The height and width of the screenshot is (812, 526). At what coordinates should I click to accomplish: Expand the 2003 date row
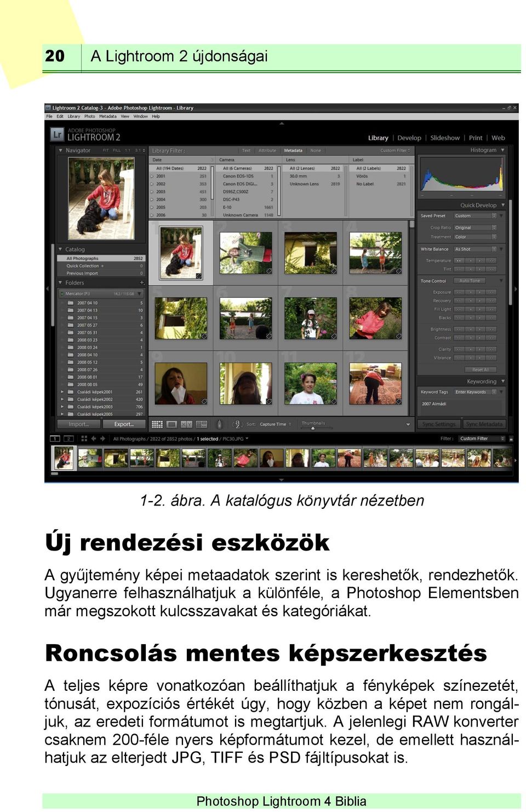[x=152, y=192]
